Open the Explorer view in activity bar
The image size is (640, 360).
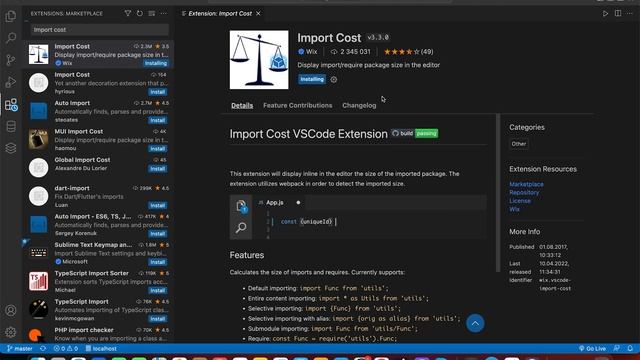11,16
